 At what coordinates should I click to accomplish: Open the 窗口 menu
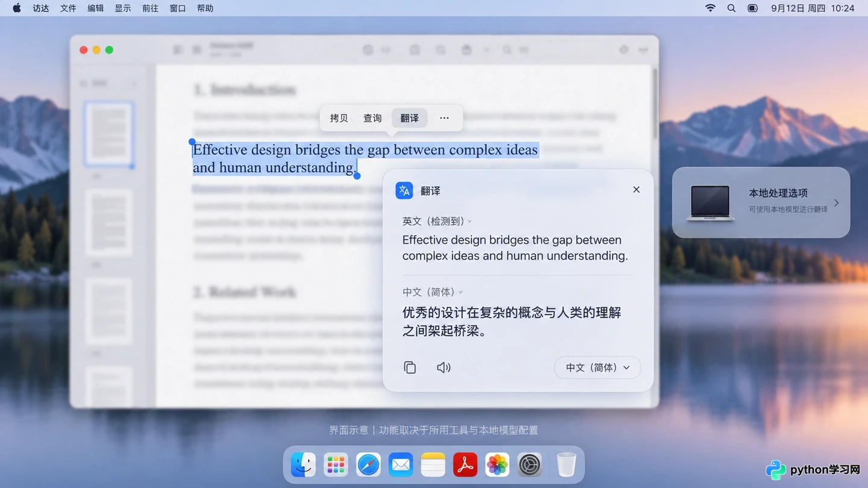coord(178,8)
